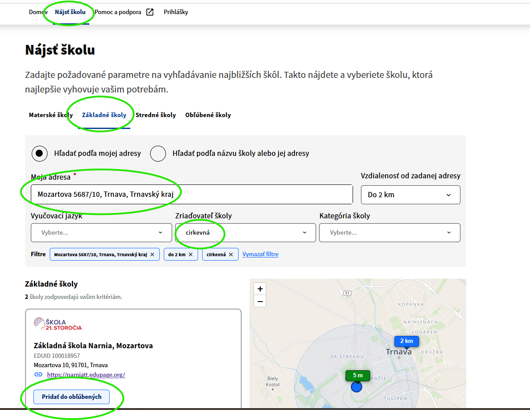Remove the Mozartova address filter chip
Screen dimensions: 530x420
pos(152,254)
